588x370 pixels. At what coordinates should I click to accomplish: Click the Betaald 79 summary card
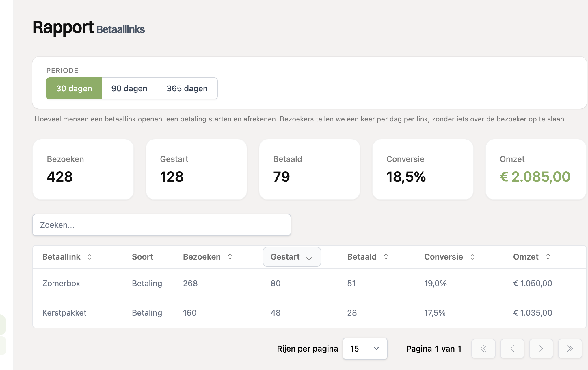[310, 170]
